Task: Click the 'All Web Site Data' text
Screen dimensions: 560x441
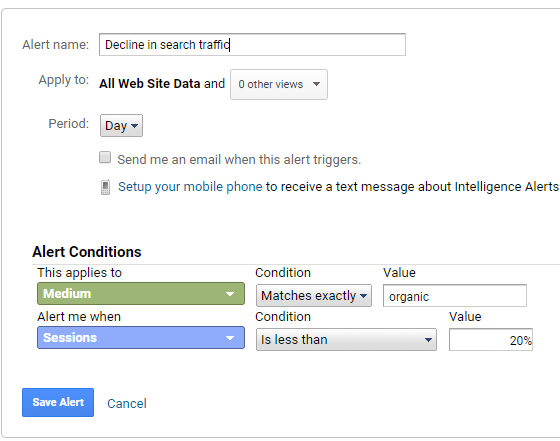Action: coord(150,84)
